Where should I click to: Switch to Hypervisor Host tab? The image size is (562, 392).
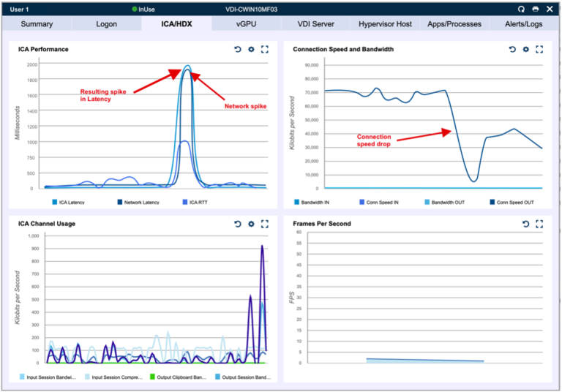pyautogui.click(x=386, y=24)
